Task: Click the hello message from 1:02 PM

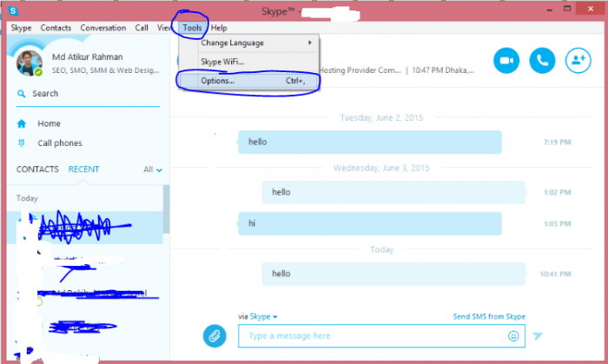Action: (x=393, y=192)
